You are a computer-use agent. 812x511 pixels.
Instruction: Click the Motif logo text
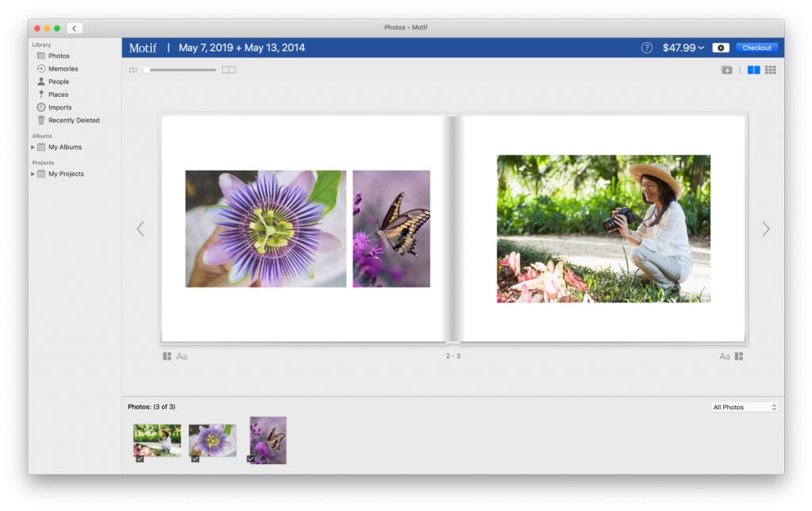coord(143,48)
